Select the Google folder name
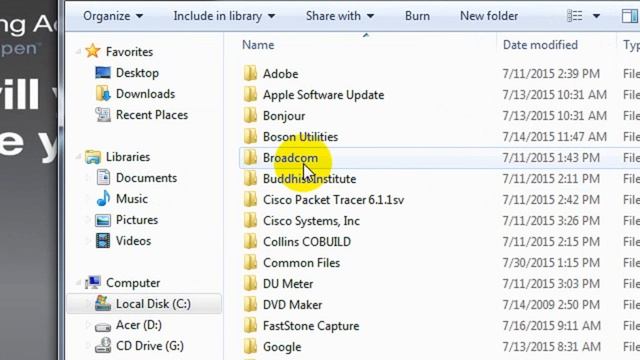Viewport: 640px width, 360px height. coord(282,347)
